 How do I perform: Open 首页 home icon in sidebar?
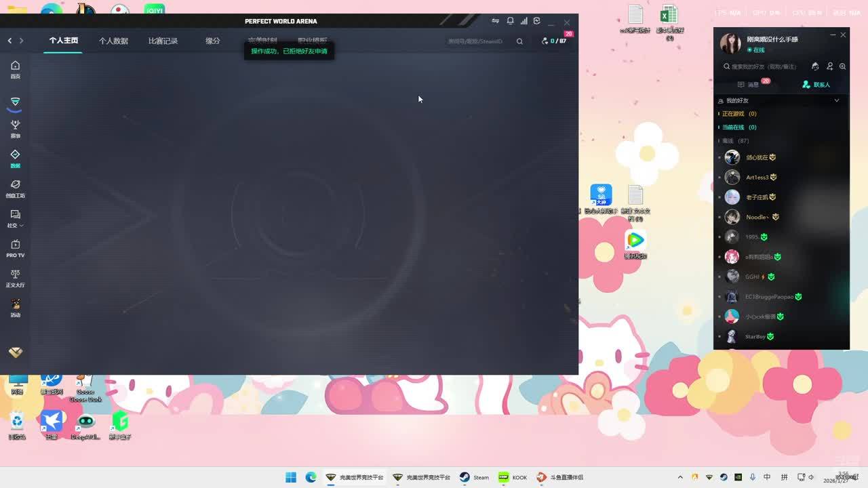(x=15, y=69)
